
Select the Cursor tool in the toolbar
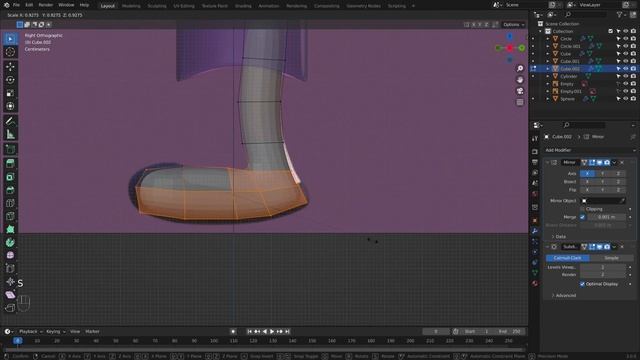coord(10,52)
